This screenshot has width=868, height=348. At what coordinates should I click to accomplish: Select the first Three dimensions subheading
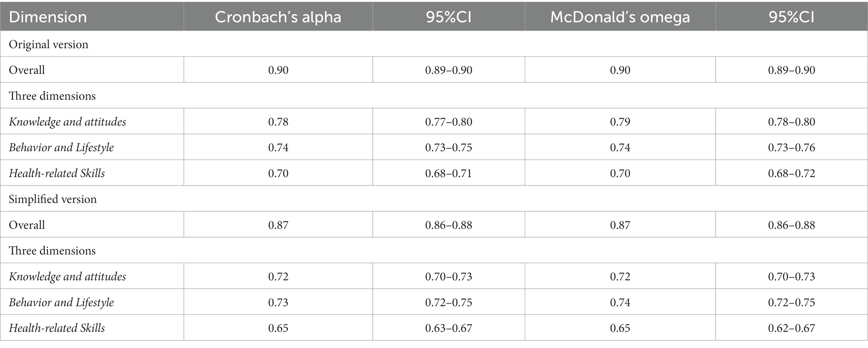[x=52, y=96]
